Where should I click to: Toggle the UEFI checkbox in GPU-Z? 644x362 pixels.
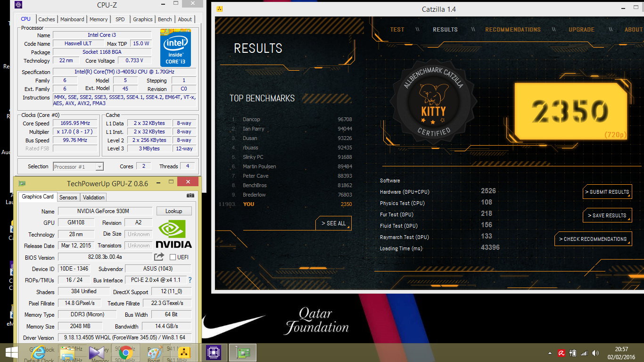(173, 257)
